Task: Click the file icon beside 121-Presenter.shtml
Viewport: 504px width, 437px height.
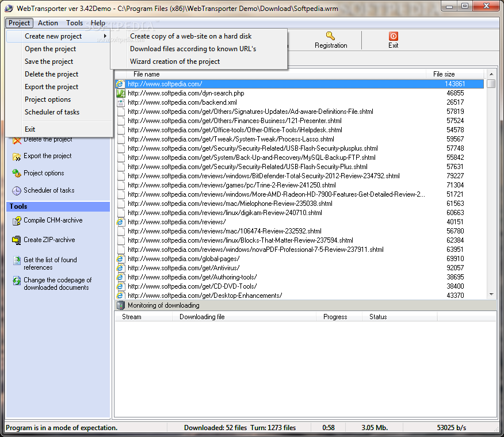Action: tap(121, 121)
